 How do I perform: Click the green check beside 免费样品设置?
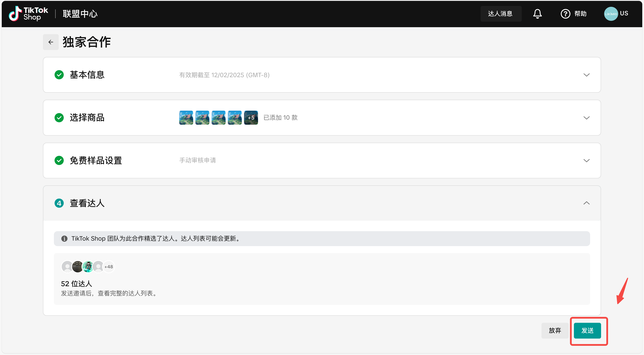[59, 160]
